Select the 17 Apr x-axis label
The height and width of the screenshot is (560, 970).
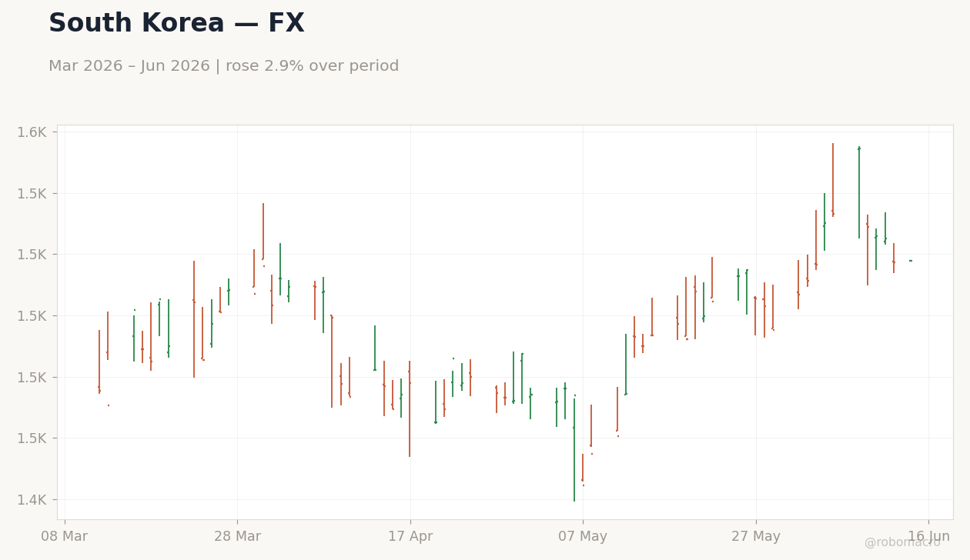(x=410, y=537)
